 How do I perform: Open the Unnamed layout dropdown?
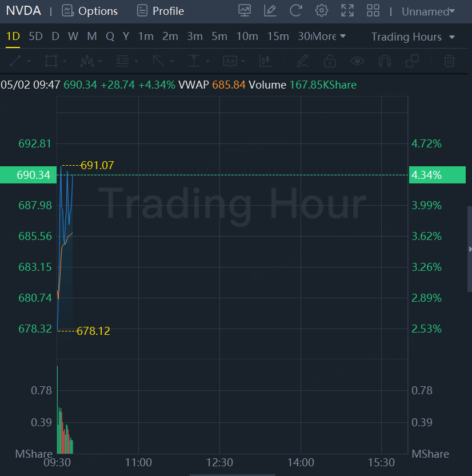pos(428,11)
